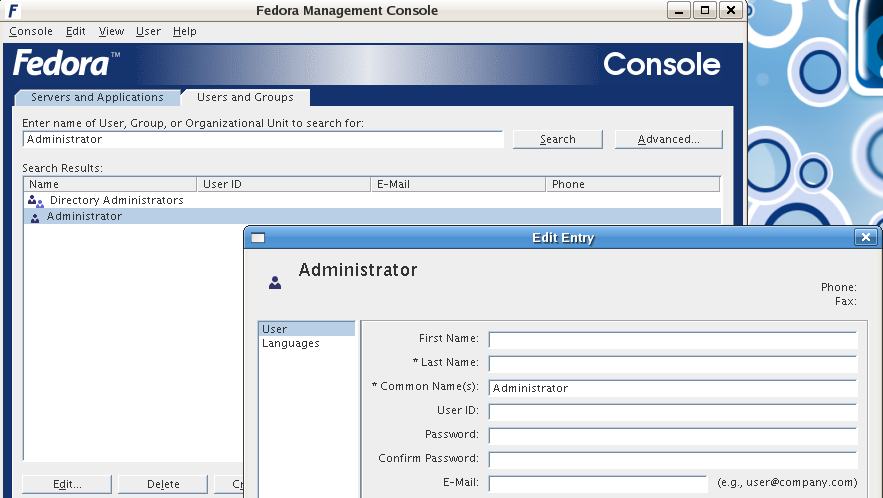Click the Directory Administrators group icon
Image resolution: width=883 pixels, height=498 pixels.
tap(35, 201)
